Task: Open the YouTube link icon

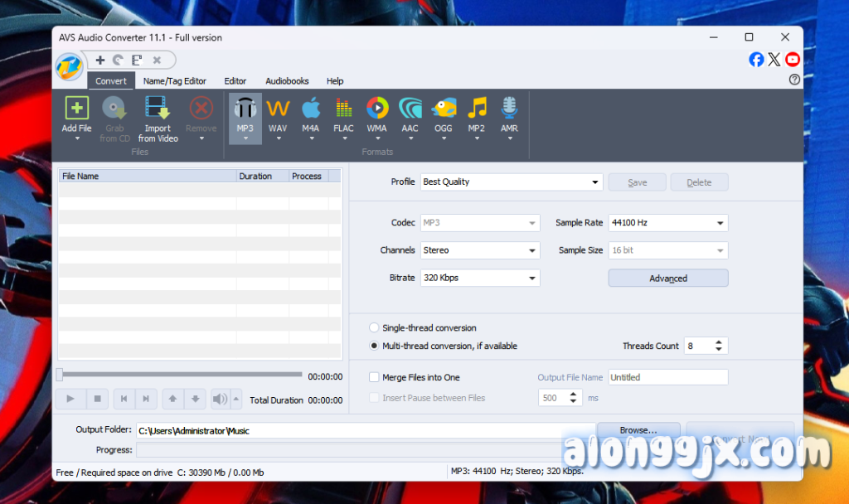Action: (x=793, y=59)
